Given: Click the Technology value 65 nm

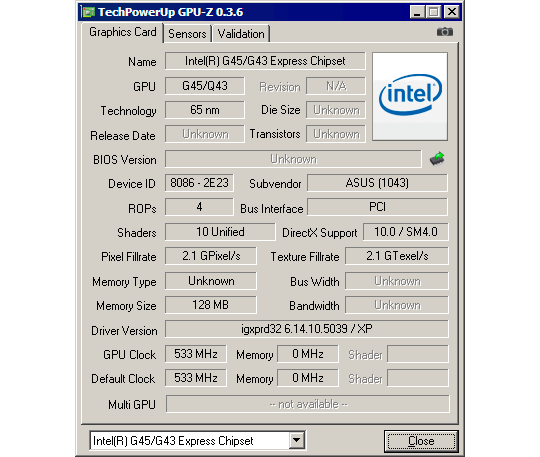Looking at the screenshot, I should point(205,110).
